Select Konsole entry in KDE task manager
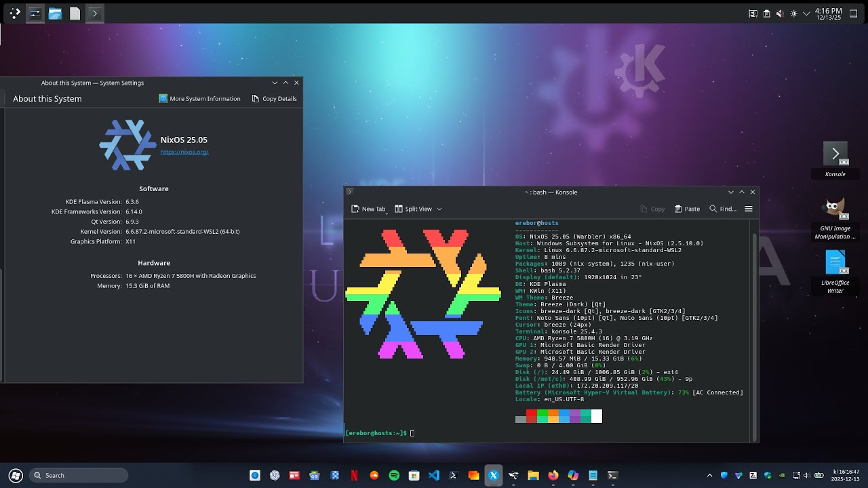The height and width of the screenshot is (488, 868). pos(95,13)
